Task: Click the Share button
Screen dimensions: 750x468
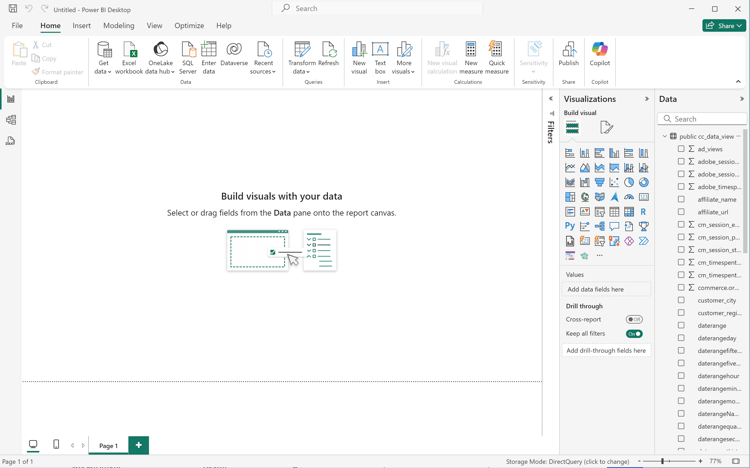Action: tap(723, 26)
